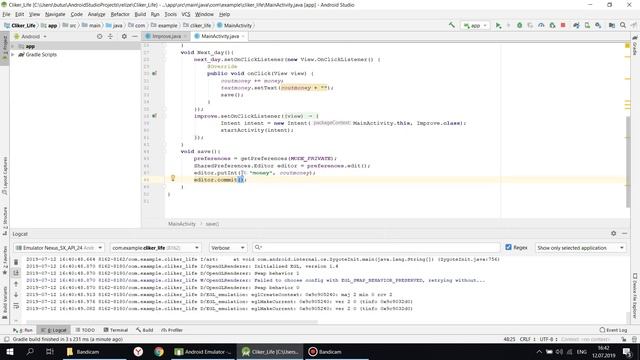Image resolution: width=640 pixels, height=360 pixels.
Task: Start debugging with the bug icon
Action: click(520, 25)
